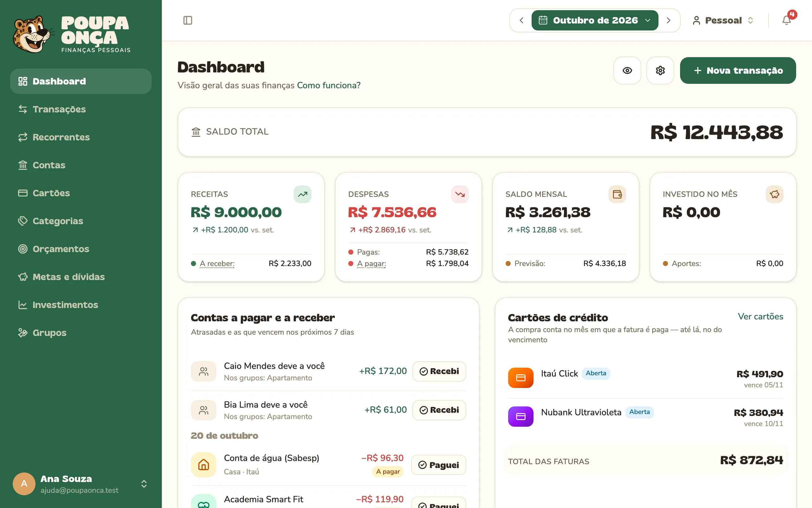Click the Poupa Onça jaguar logo
812x508 pixels.
33,34
